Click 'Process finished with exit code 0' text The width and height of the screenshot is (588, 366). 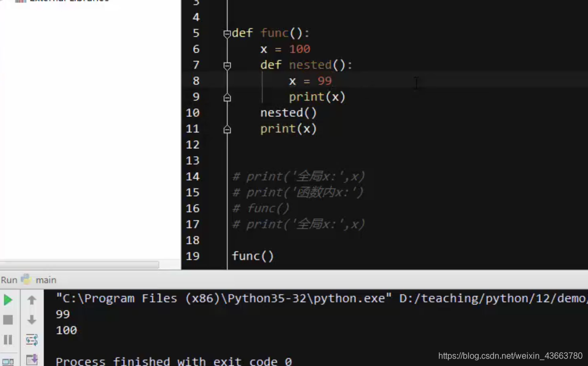[x=174, y=362]
